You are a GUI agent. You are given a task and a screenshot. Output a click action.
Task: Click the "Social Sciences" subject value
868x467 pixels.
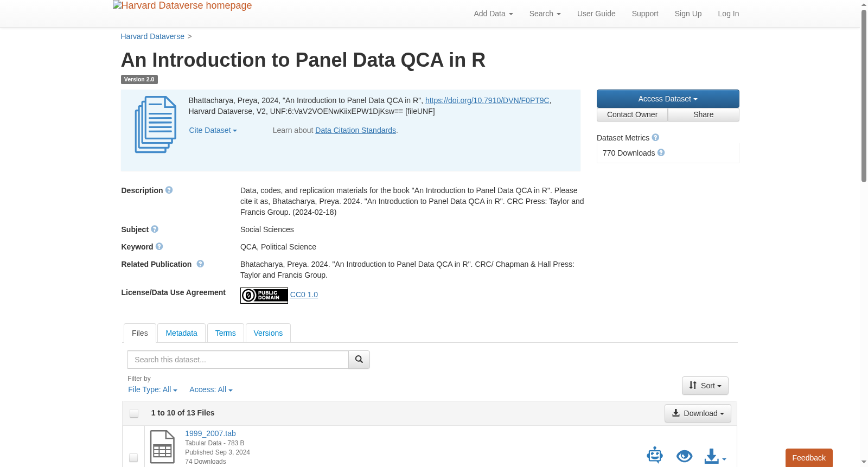click(x=267, y=229)
